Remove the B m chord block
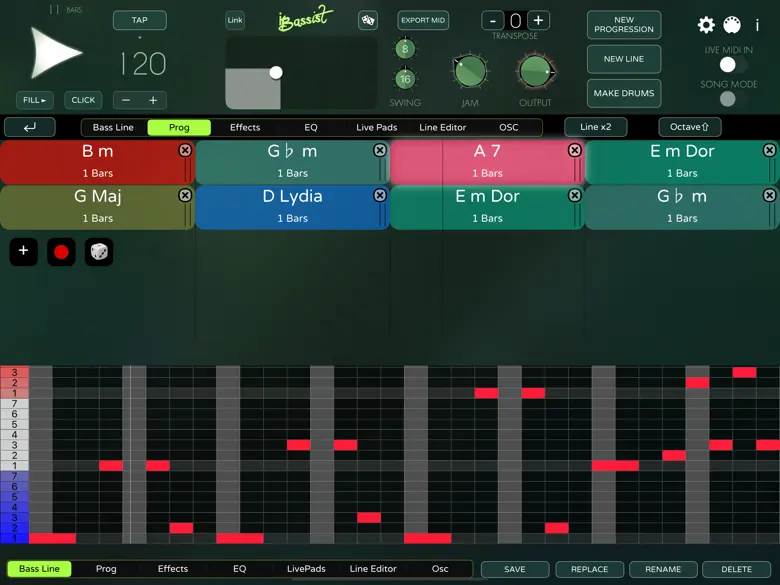This screenshot has width=780, height=585. pyautogui.click(x=185, y=150)
